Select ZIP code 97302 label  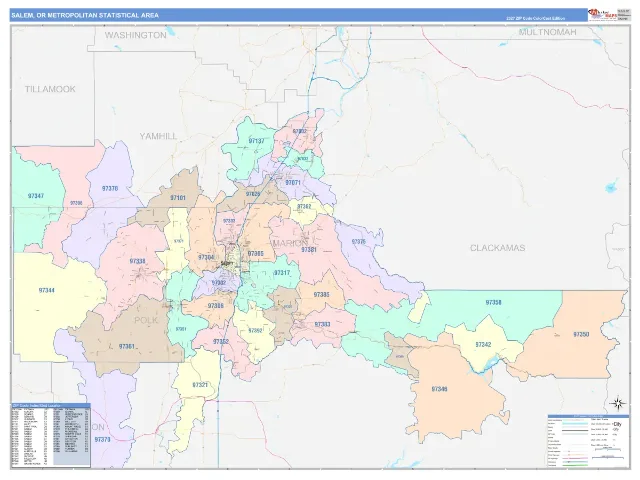pos(219,282)
